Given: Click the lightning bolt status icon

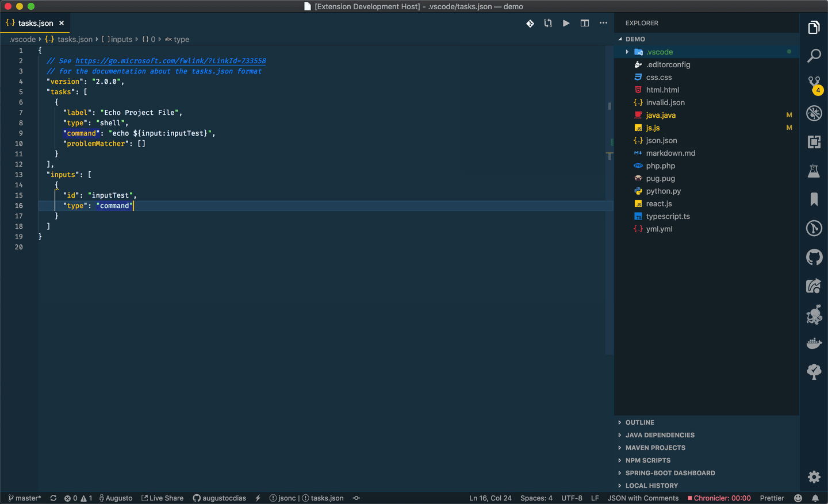Looking at the screenshot, I should tap(258, 498).
